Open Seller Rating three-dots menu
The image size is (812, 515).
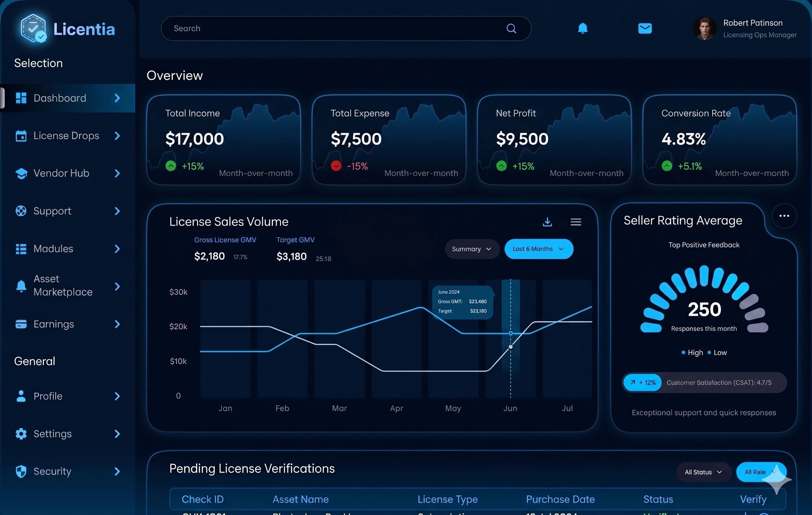pos(784,216)
